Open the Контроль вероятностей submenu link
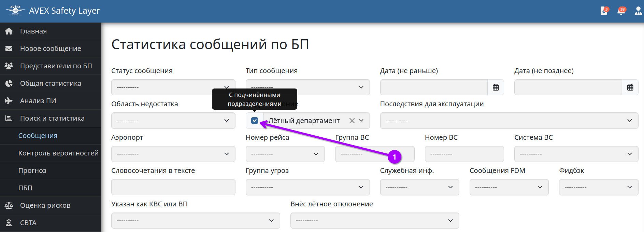 point(58,153)
